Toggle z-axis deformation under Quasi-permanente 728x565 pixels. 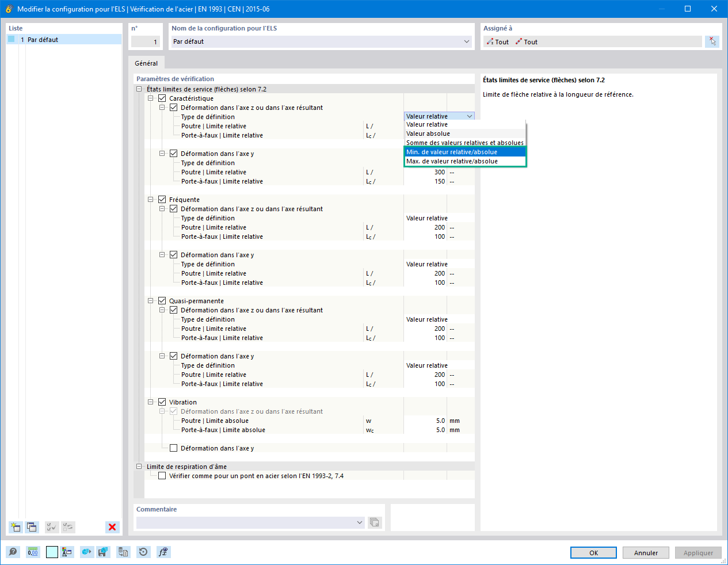[173, 310]
